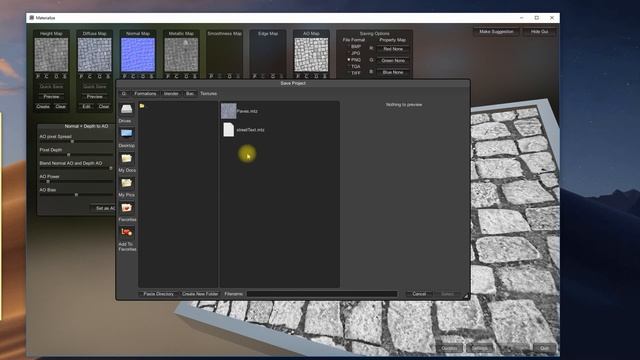Open the Favorites shortcut icon
The image size is (640, 360).
point(127,208)
